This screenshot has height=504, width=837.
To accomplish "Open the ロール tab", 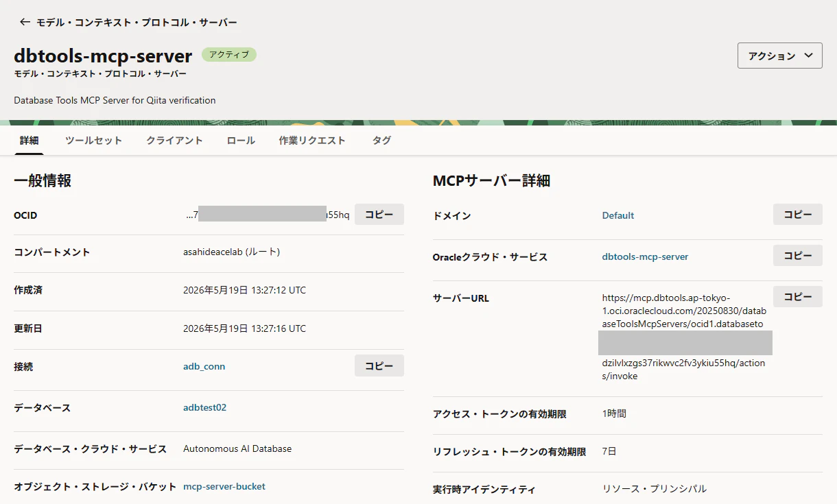I will pyautogui.click(x=241, y=141).
